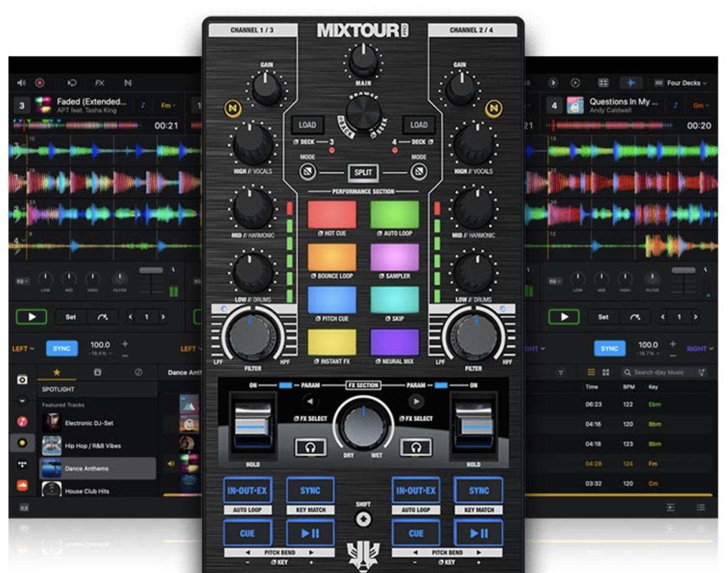Open the FX panel on left deck
Viewport: 728px width, 573px height.
[x=99, y=83]
